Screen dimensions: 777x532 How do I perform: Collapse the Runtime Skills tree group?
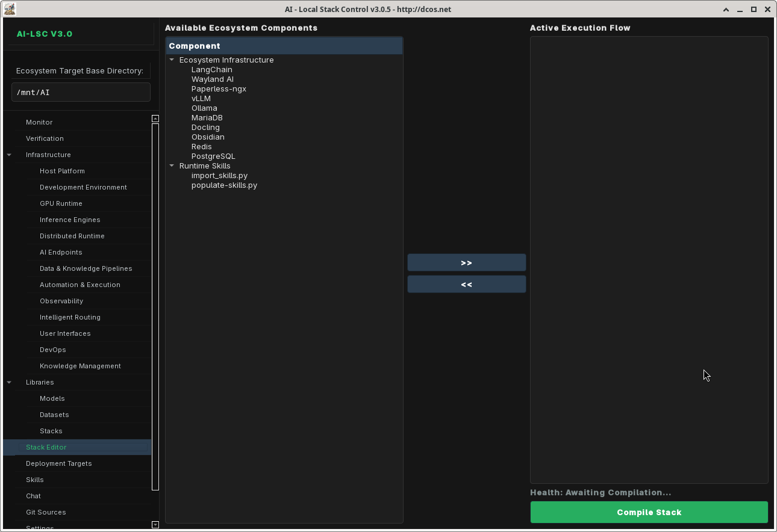coord(172,165)
